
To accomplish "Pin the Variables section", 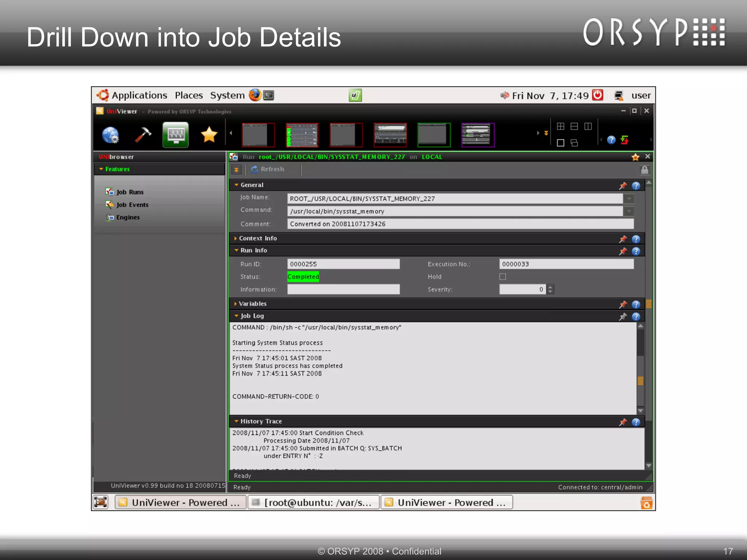I will click(x=623, y=304).
